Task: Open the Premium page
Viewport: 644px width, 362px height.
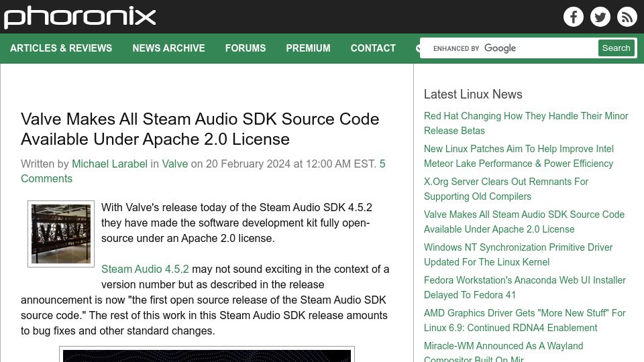Action: 308,48
